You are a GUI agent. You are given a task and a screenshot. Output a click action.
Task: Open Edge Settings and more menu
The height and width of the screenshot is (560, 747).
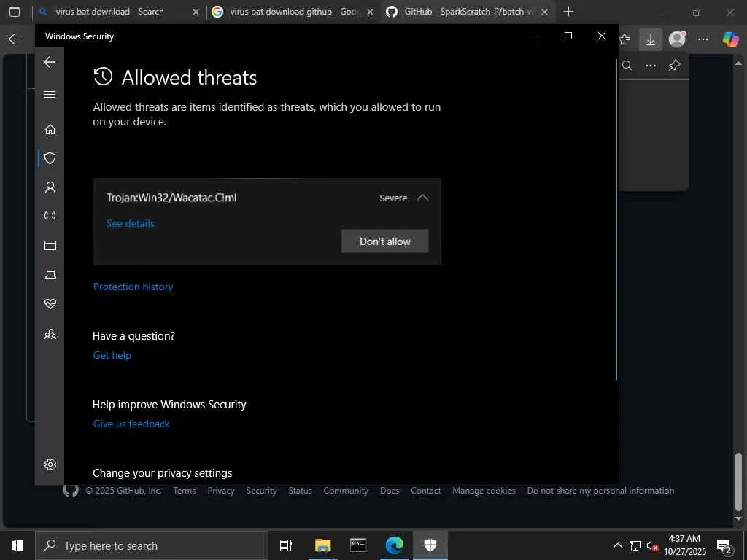click(x=703, y=39)
